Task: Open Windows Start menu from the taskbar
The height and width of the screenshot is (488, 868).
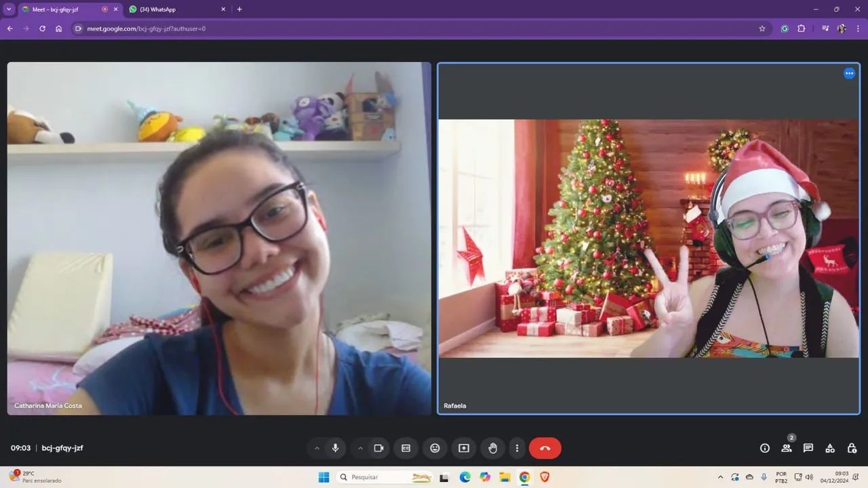Action: pos(323,477)
